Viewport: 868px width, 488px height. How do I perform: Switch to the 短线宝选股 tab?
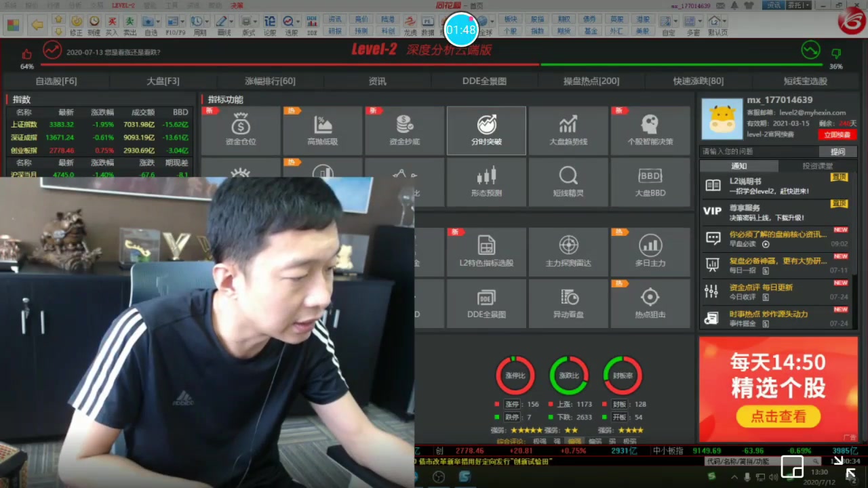(806, 81)
